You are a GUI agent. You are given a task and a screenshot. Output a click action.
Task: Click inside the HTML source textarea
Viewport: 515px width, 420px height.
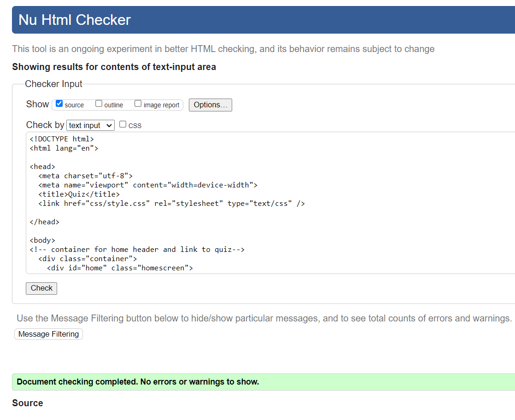[x=270, y=203]
